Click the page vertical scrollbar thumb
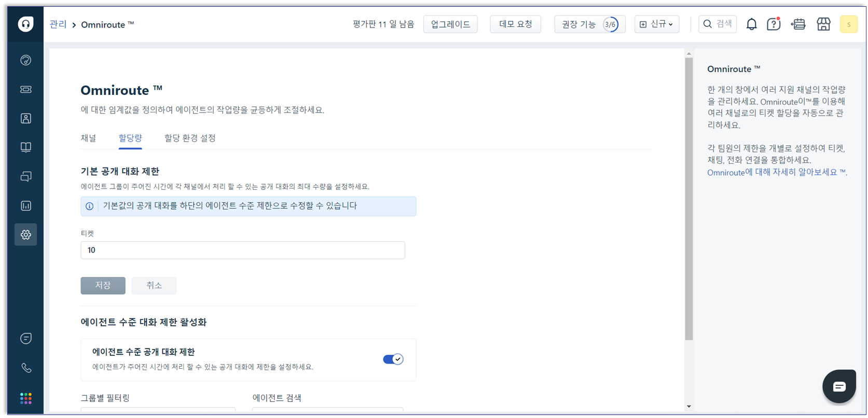 [688, 199]
